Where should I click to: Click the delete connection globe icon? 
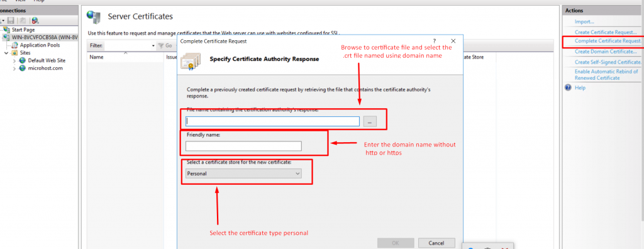pyautogui.click(x=35, y=21)
